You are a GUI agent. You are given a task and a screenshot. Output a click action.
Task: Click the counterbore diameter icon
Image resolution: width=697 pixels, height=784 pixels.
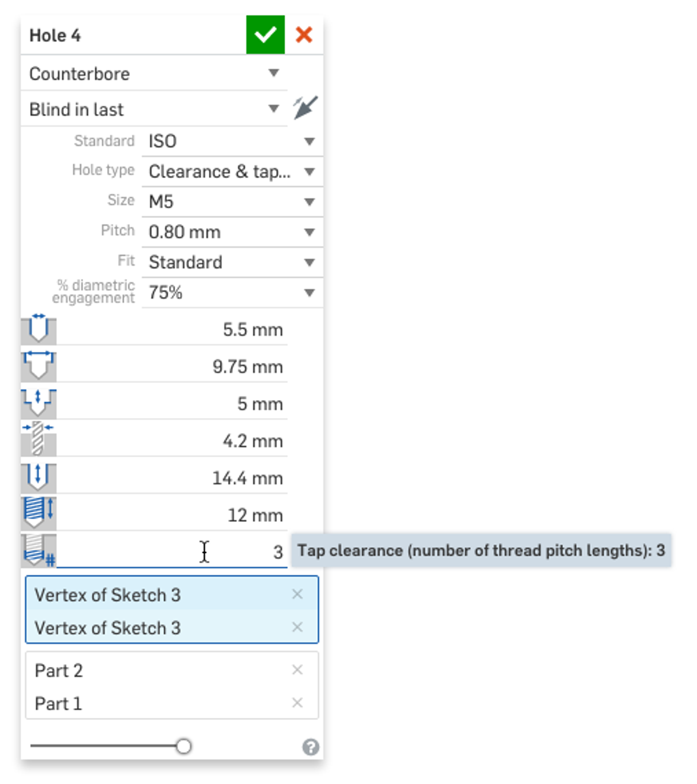(x=38, y=366)
